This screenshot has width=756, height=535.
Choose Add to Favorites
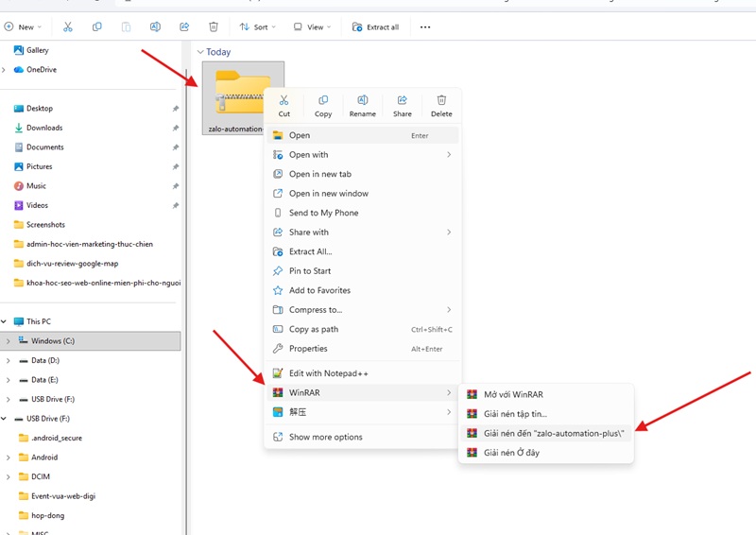(363, 290)
